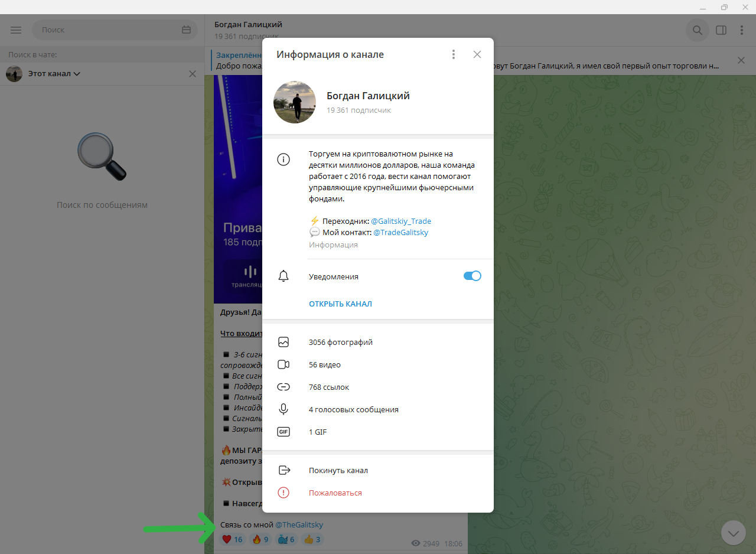This screenshot has width=756, height=554.
Task: Add heart reaction with 16 count
Action: [x=232, y=539]
